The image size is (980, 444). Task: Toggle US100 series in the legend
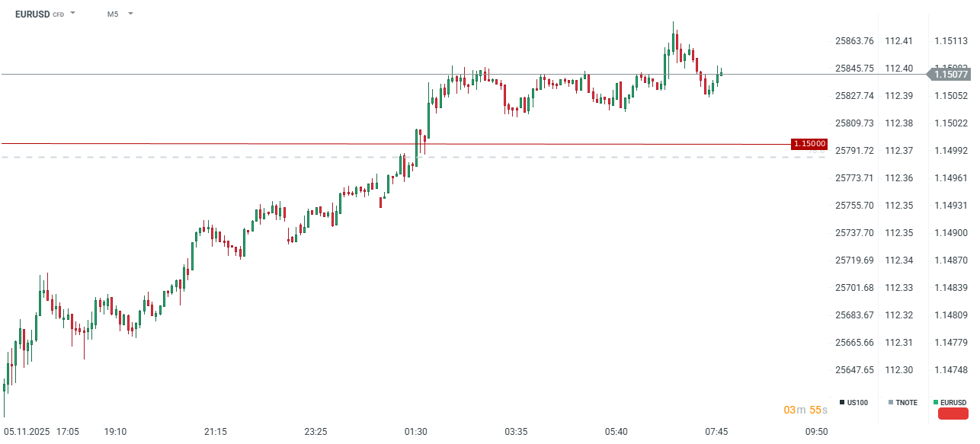coord(853,402)
